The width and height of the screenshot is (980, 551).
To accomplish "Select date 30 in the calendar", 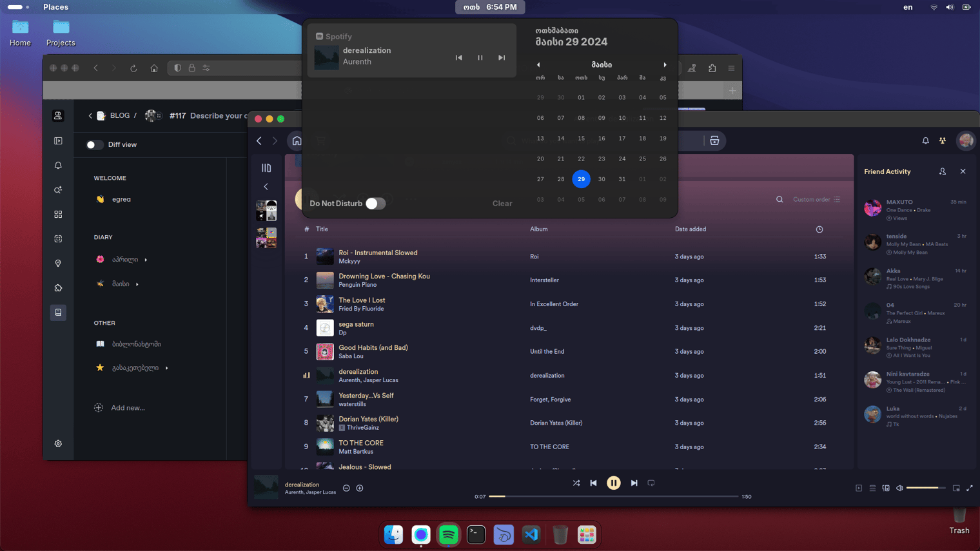I will (x=602, y=179).
